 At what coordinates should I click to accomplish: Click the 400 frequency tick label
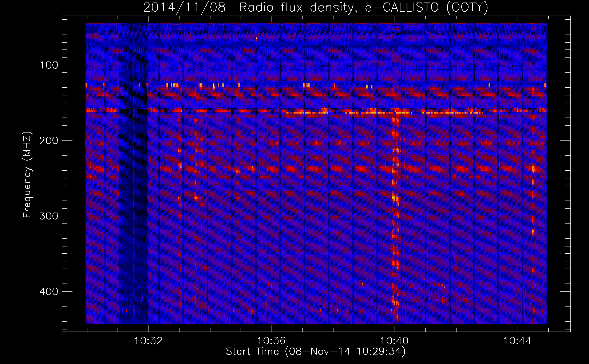[48, 292]
